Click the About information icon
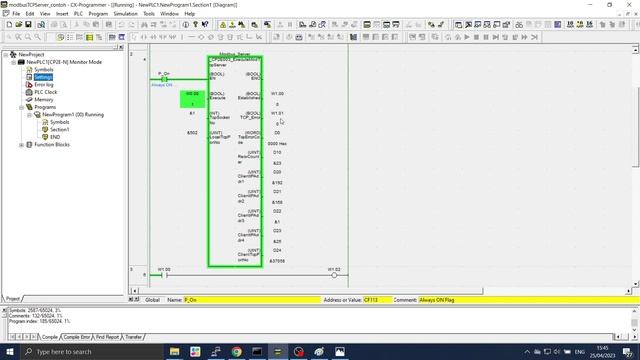 (x=186, y=24)
